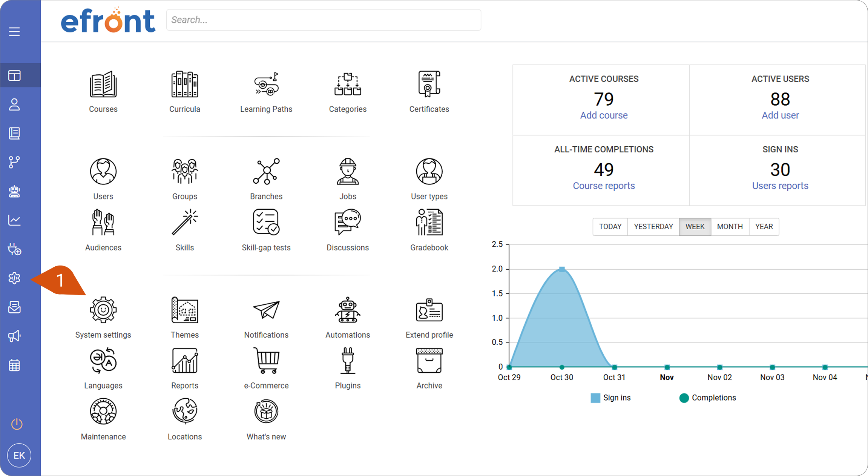Image resolution: width=868 pixels, height=476 pixels.
Task: Open the Skill-gap tests icon
Action: pyautogui.click(x=266, y=222)
